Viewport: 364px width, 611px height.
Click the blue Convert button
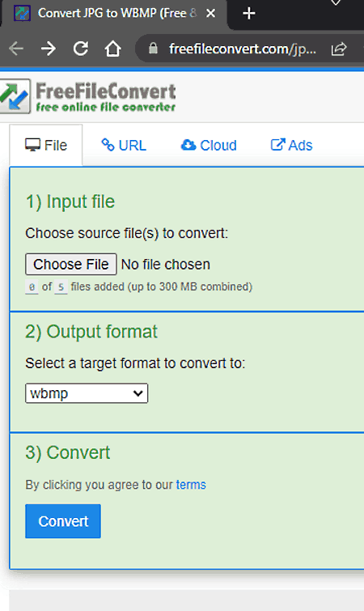point(63,521)
